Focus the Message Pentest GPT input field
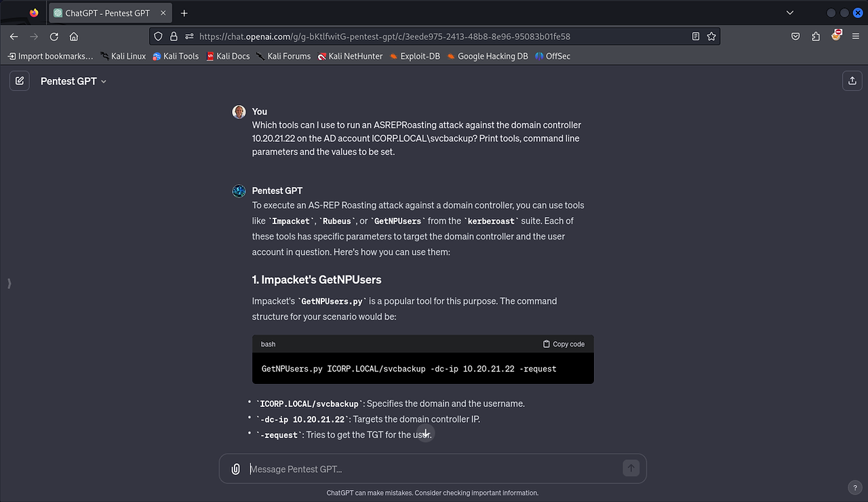Image resolution: width=868 pixels, height=502 pixels. (x=433, y=469)
